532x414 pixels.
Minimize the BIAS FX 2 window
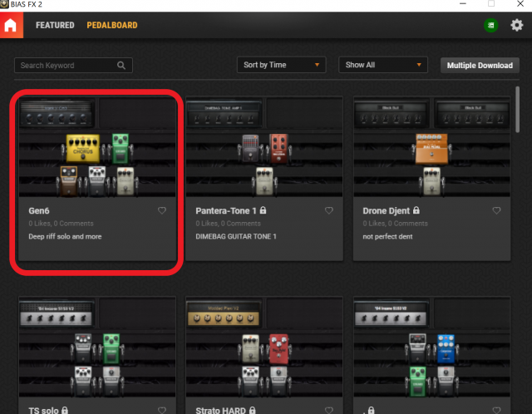[463, 4]
